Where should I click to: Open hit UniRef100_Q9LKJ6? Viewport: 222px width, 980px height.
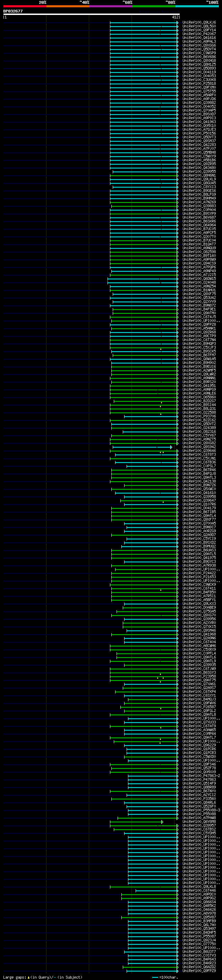tap(199, 23)
